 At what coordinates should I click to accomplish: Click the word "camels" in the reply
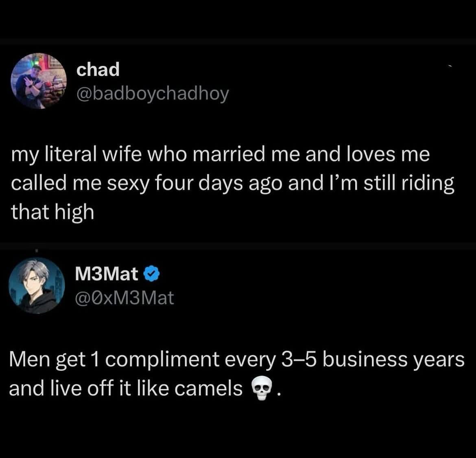[x=209, y=388]
